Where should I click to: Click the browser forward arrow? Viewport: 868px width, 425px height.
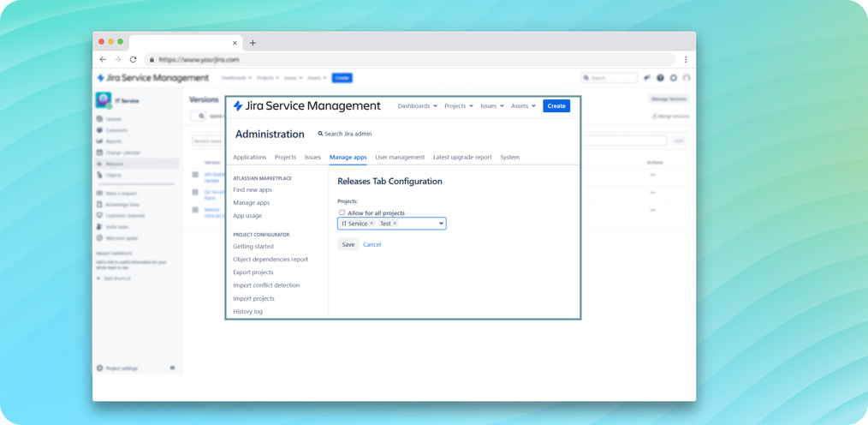coord(118,59)
